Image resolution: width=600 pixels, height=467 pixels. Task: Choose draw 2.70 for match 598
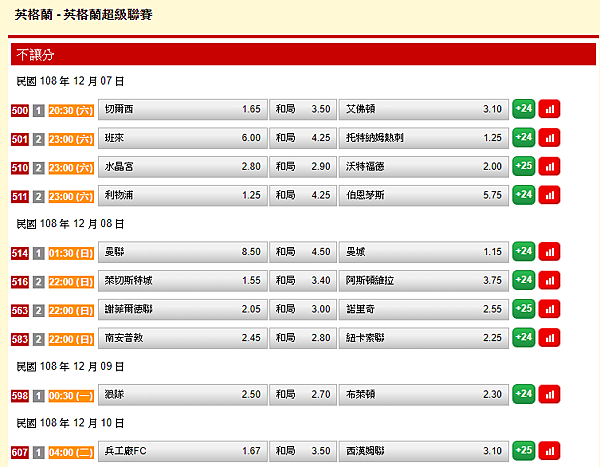(x=303, y=395)
